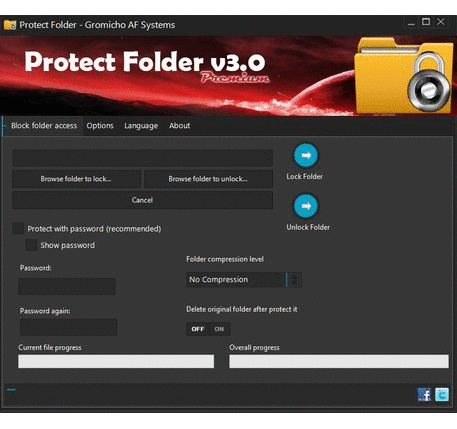Tick the Show password checkbox
The height and width of the screenshot is (429, 457).
31,245
